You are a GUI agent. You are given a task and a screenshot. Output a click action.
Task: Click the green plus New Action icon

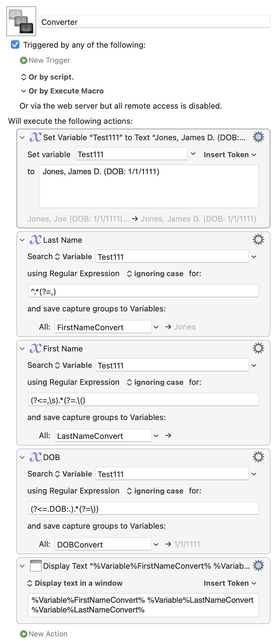click(x=23, y=634)
